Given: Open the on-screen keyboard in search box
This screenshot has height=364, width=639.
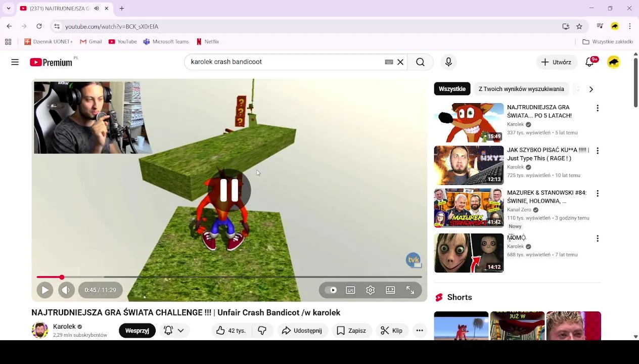Looking at the screenshot, I should click(x=389, y=62).
